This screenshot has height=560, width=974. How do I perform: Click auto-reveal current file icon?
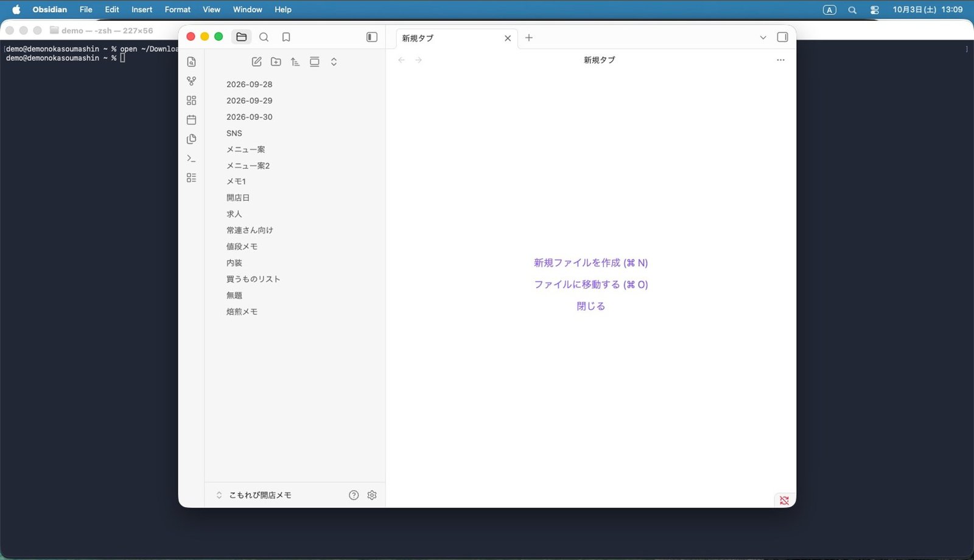[315, 61]
